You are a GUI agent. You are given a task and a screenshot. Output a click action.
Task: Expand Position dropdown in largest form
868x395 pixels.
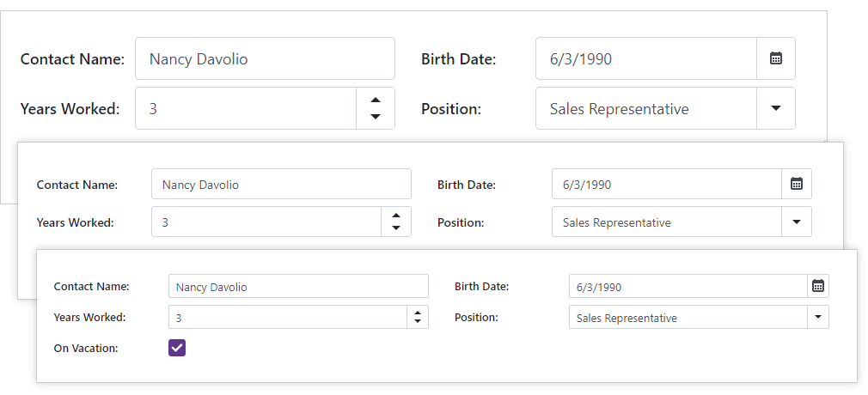pyautogui.click(x=776, y=108)
